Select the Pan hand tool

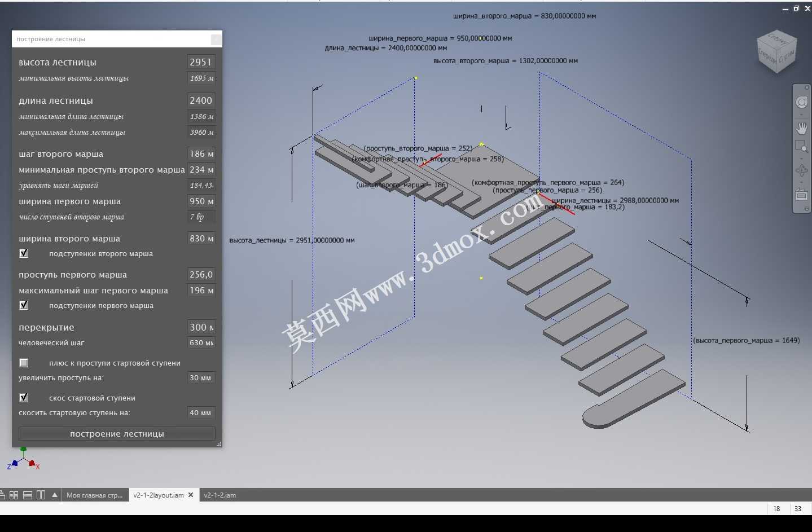(x=801, y=128)
